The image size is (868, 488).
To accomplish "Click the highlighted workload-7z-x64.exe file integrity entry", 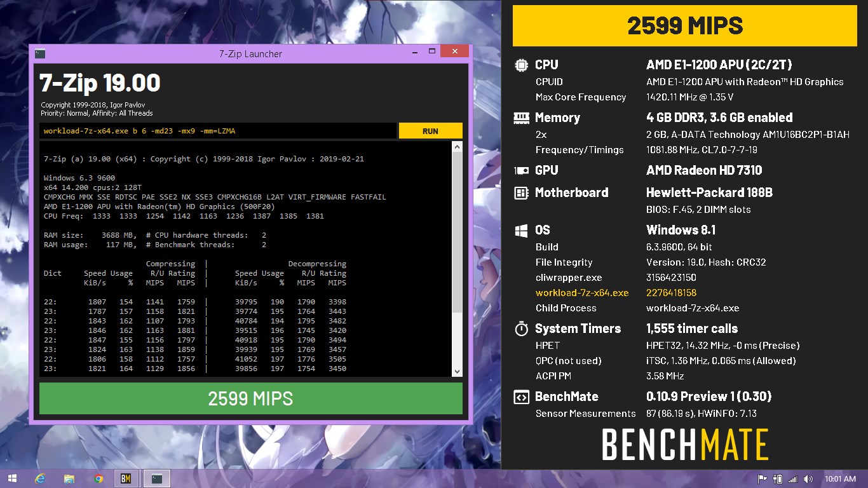I will point(582,293).
